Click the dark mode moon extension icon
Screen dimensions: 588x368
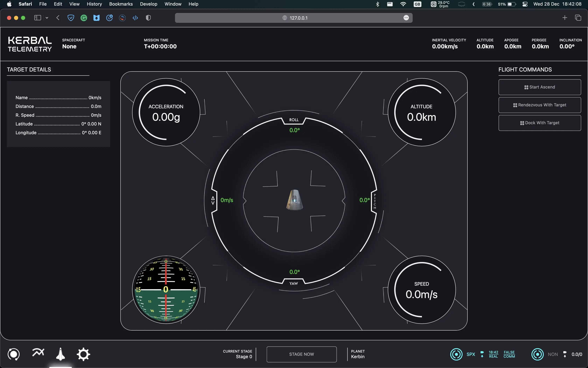109,18
